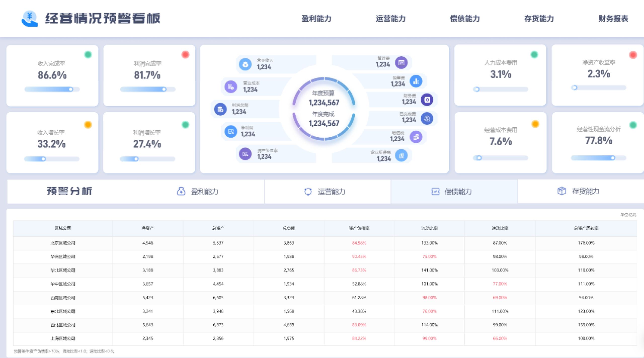Viewport: 644px width, 358px height.
Task: Click the dashboard logo icon
Action: [29, 19]
